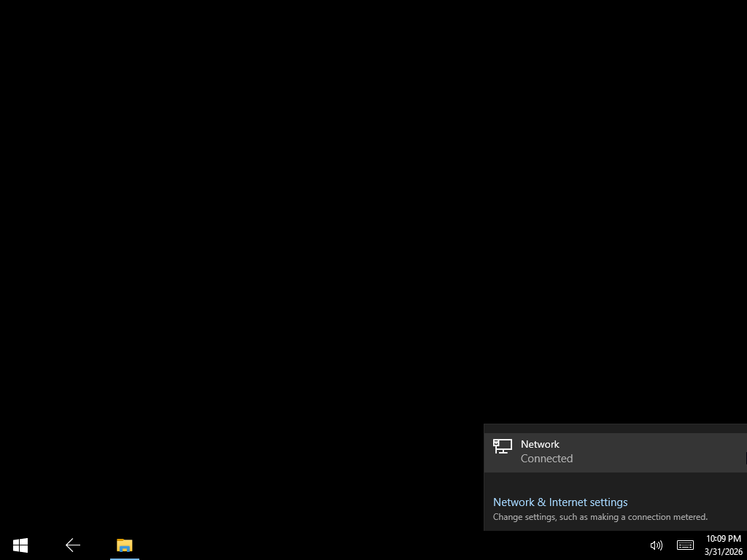Click the speaker icon in the system tray
Viewport: 747px width, 560px height.
[655, 545]
